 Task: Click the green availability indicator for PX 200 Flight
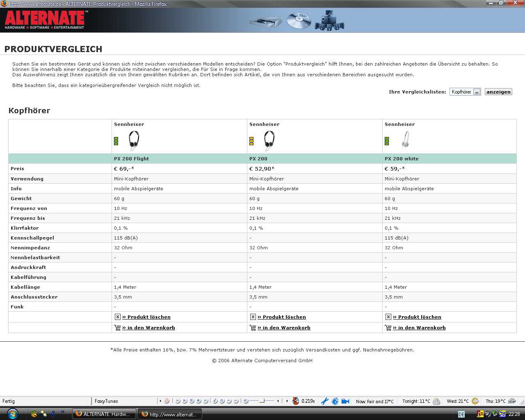116,141
